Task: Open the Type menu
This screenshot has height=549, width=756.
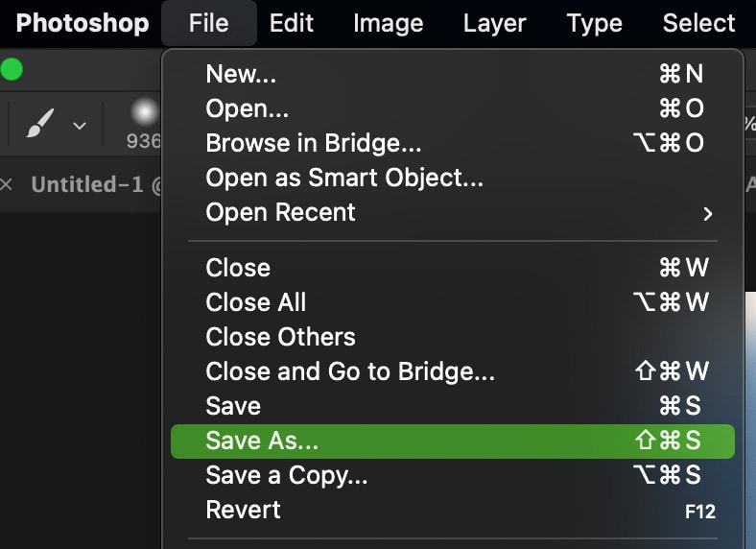Action: pos(594,23)
